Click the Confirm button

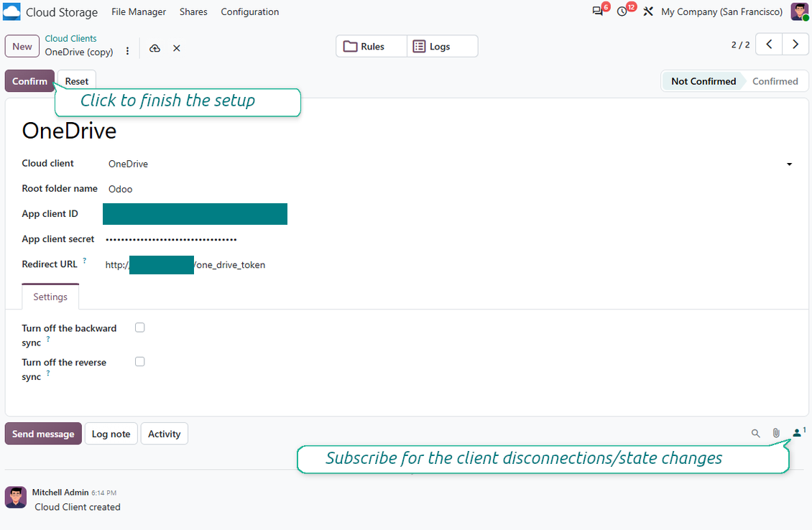coord(29,80)
